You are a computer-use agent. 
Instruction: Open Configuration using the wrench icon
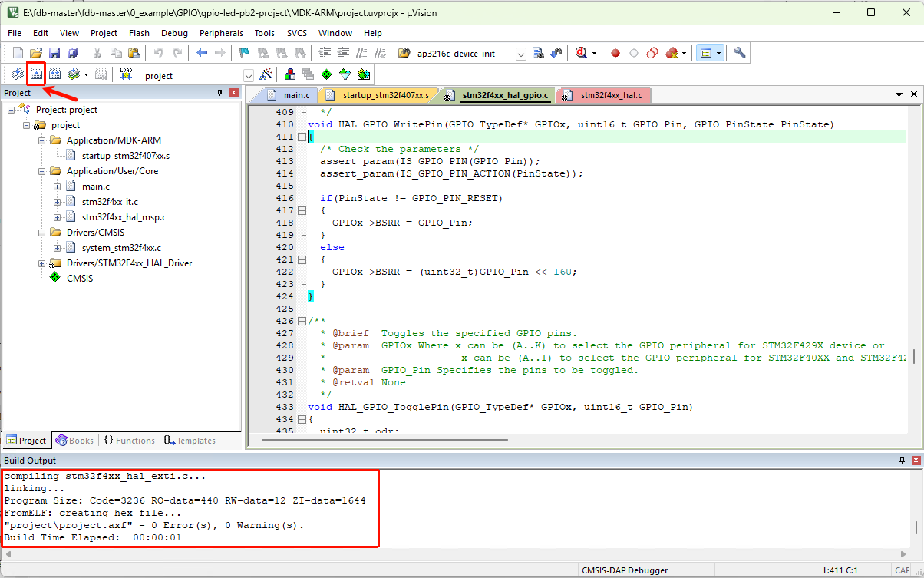(x=740, y=53)
